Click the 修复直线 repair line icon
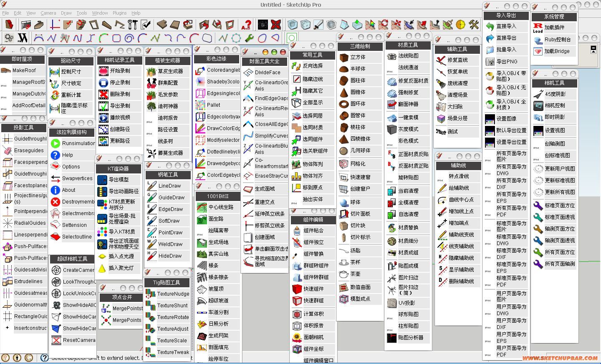601x364 pixels. point(441,60)
